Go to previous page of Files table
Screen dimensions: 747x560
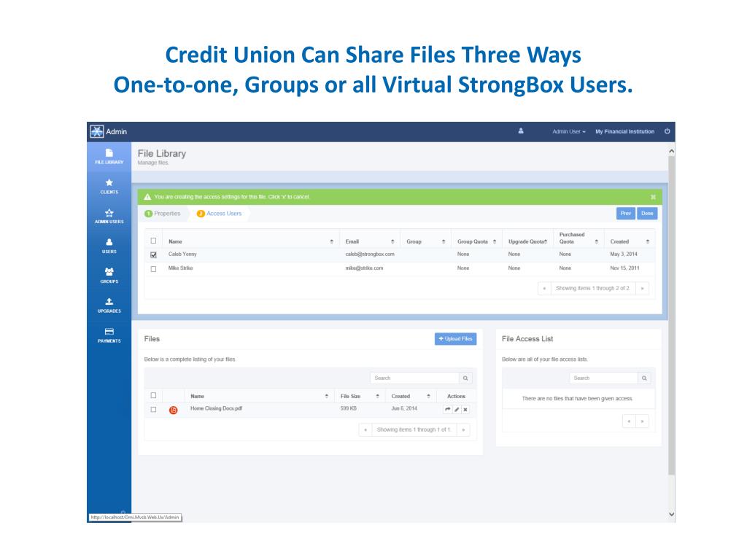pos(365,429)
